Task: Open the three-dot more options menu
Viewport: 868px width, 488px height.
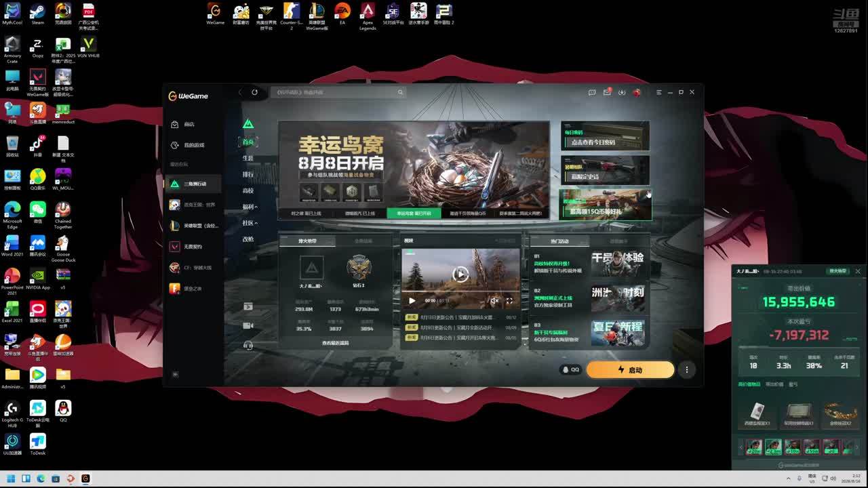Action: tap(687, 370)
